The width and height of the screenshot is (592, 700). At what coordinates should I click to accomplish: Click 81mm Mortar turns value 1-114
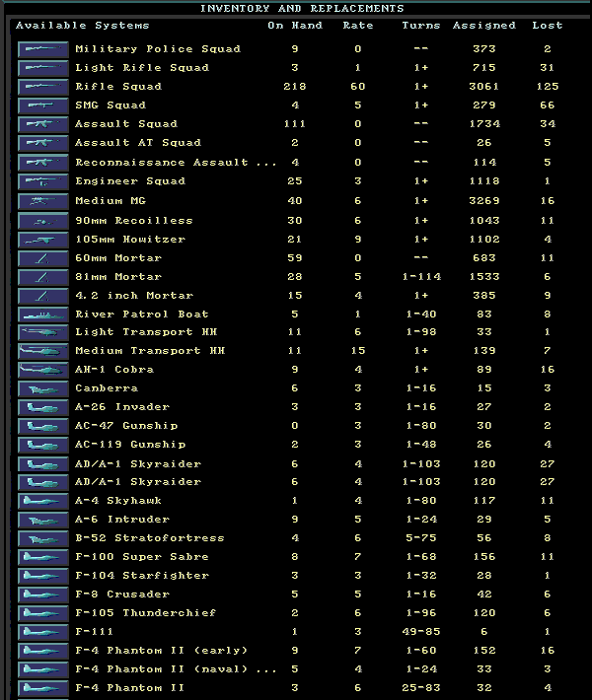coord(421,277)
